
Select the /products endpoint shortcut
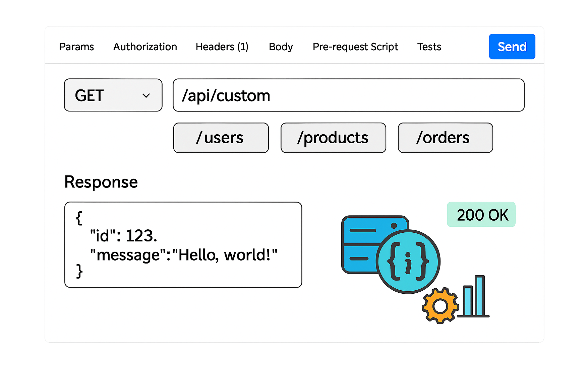point(333,138)
